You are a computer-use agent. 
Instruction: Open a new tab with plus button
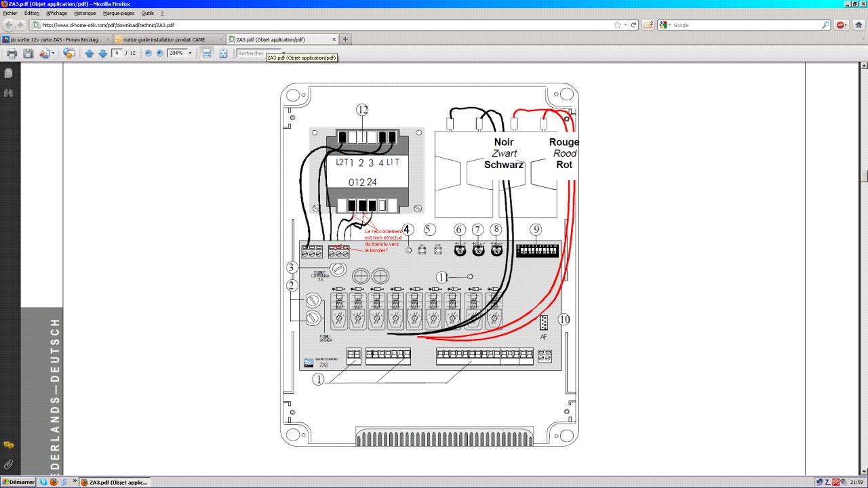pos(346,39)
